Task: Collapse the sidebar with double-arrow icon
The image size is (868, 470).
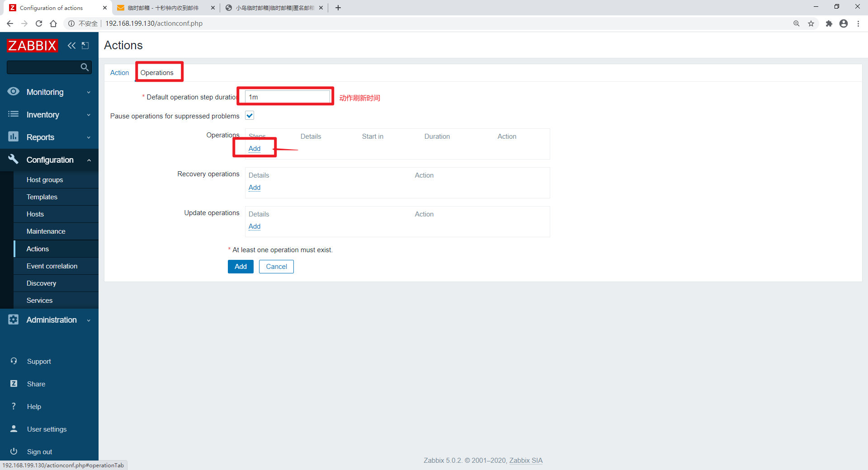Action: (x=71, y=45)
